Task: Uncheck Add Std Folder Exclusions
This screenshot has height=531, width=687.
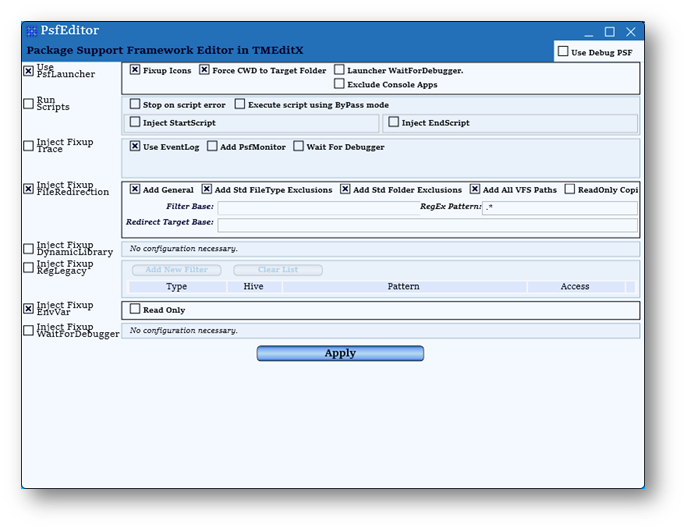Action: (x=345, y=189)
